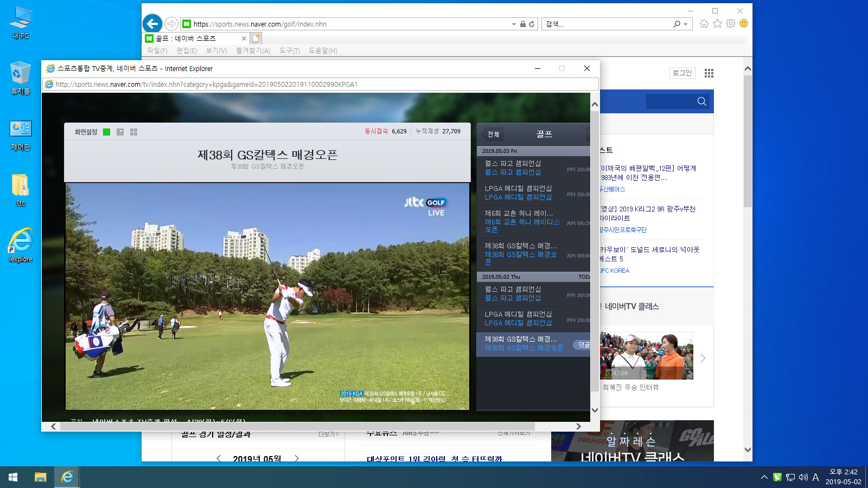Open address bar autocomplete dropdown
The width and height of the screenshot is (868, 488).
pos(514,24)
